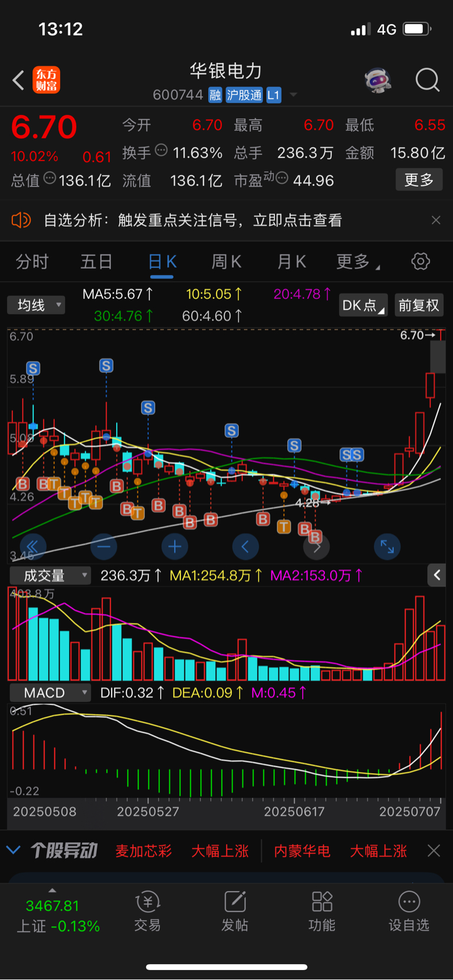The width and height of the screenshot is (453, 980).
Task: Tap the 30:4.76 moving average value
Action: coord(124,316)
